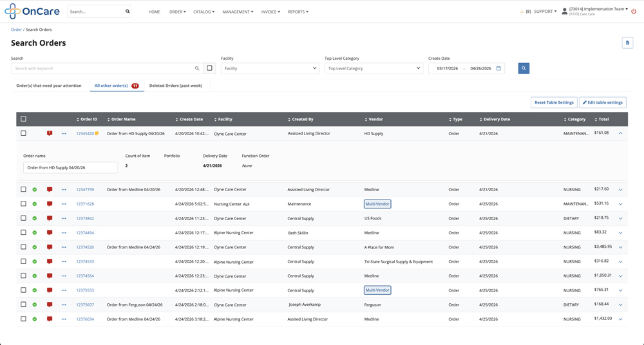
Task: Select checkbox for order 12345420
Action: [x=23, y=133]
